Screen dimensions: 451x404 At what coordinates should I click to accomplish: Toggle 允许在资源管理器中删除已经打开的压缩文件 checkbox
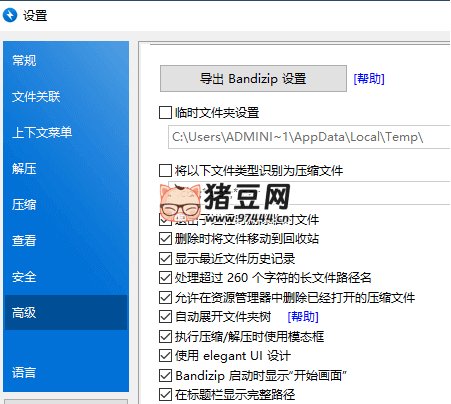click(x=165, y=297)
